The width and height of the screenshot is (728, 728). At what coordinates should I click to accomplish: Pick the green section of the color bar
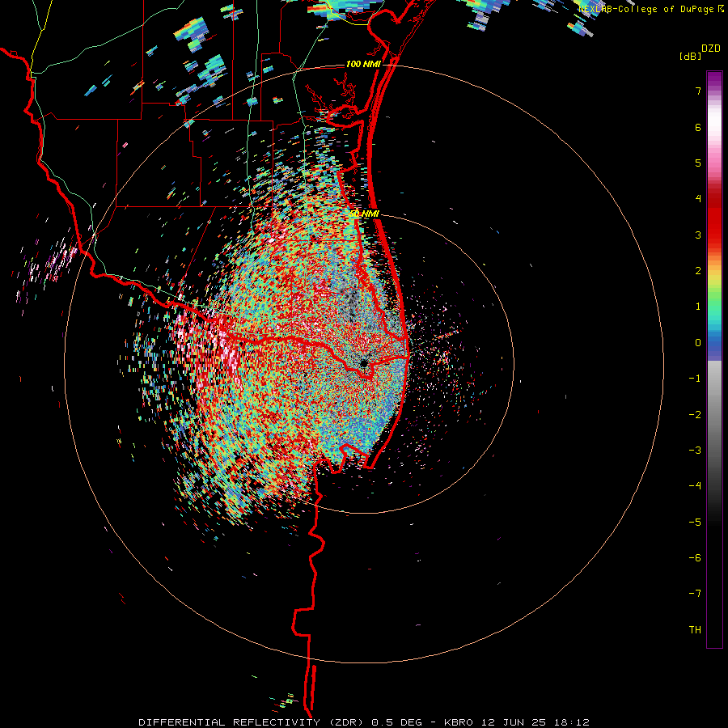click(714, 297)
